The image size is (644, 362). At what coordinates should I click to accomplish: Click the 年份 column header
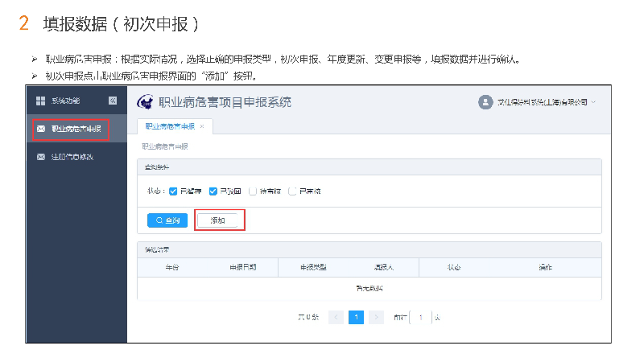coord(172,268)
